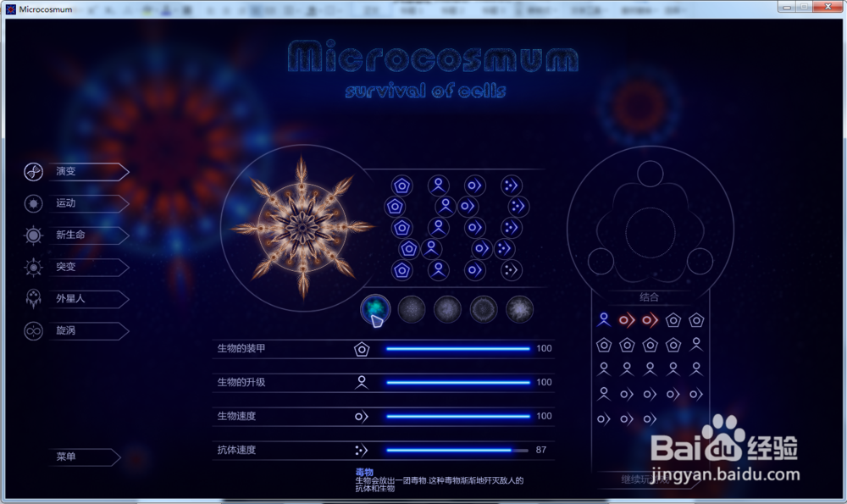Select the 运动 menu entry
Image resolution: width=847 pixels, height=504 pixels.
pos(89,203)
